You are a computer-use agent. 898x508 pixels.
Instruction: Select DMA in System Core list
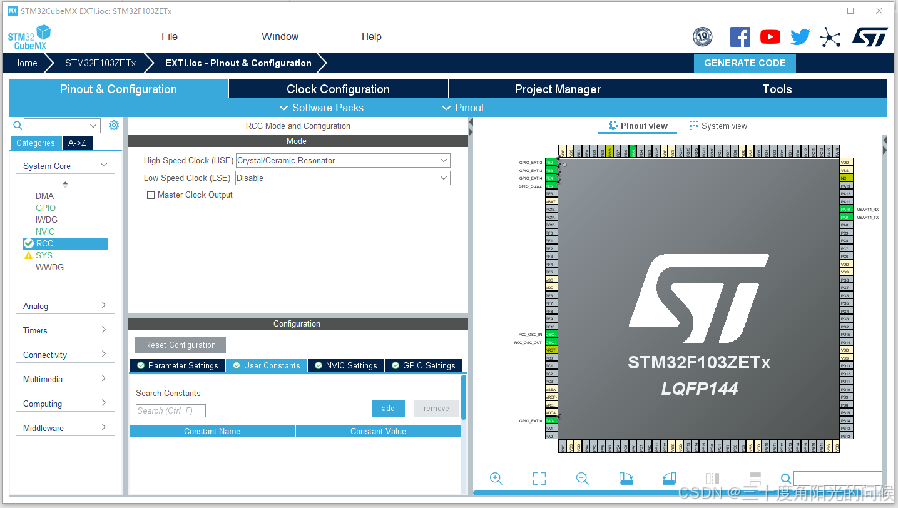pos(45,196)
